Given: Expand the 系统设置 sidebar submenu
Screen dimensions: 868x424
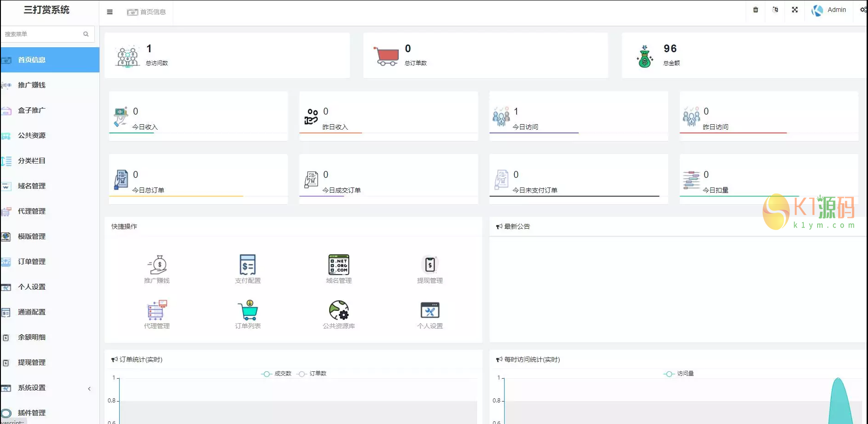Looking at the screenshot, I should click(32, 388).
